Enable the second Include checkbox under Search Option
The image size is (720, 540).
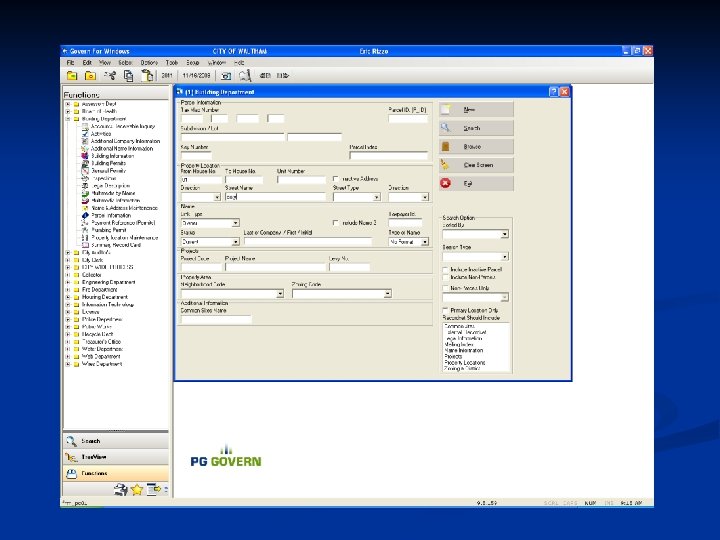[x=445, y=277]
